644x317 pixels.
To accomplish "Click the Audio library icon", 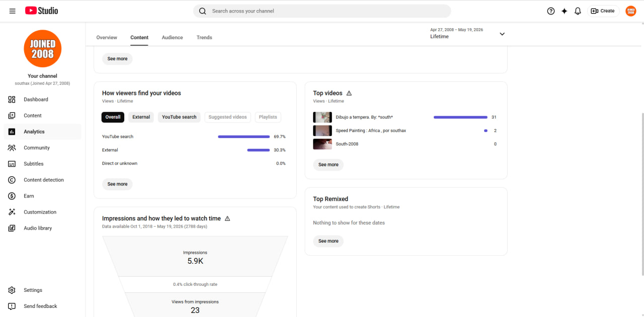I will (x=12, y=228).
